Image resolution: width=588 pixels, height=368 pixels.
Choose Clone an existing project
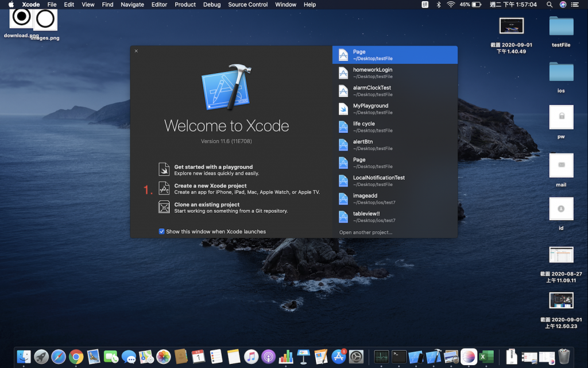point(223,207)
